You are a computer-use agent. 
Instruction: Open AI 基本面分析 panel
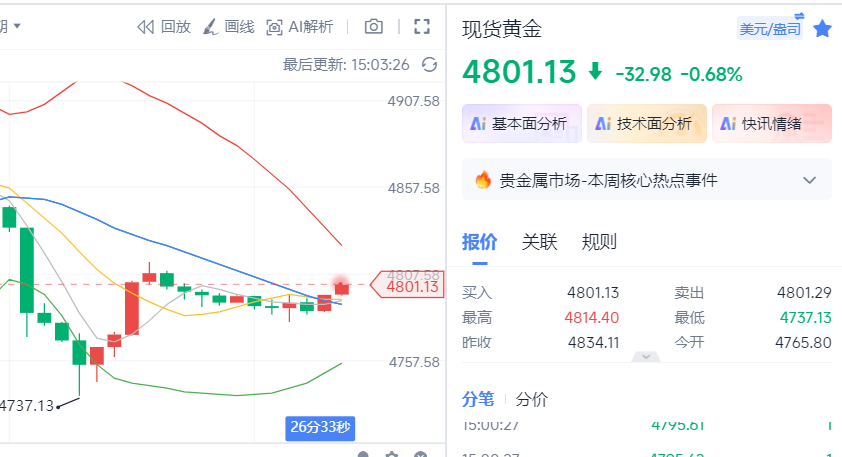point(521,124)
